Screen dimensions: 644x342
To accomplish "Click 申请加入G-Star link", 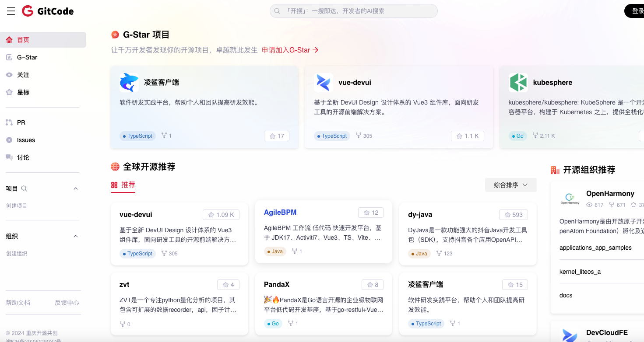I will tap(290, 50).
